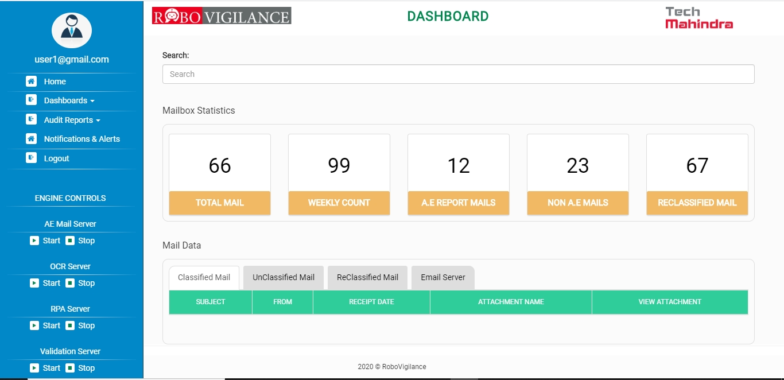Switch to the ReClassified Mail tab
This screenshot has width=784, height=380.
coord(368,278)
